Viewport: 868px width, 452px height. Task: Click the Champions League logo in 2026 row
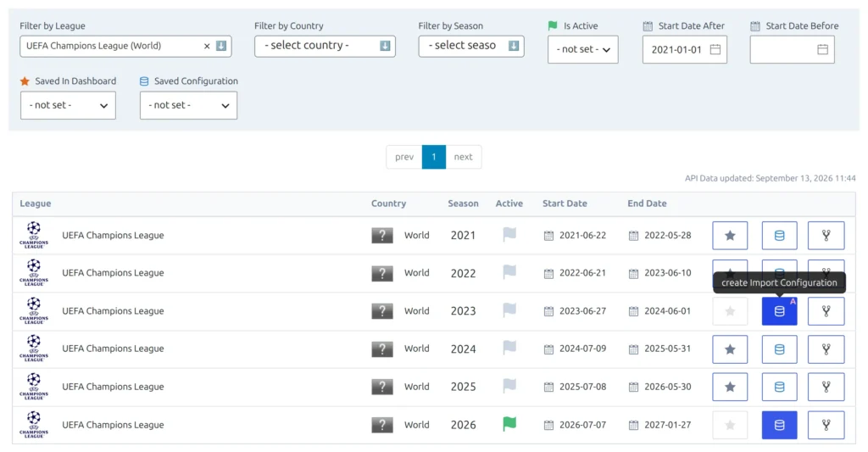coord(34,424)
